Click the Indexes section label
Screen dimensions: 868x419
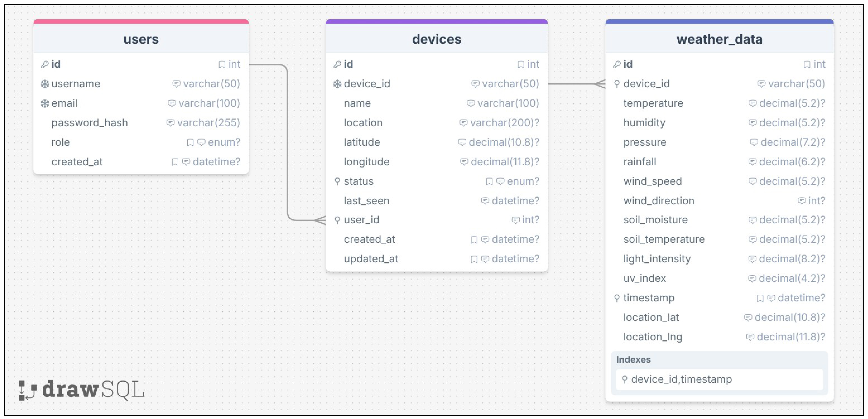click(x=633, y=360)
